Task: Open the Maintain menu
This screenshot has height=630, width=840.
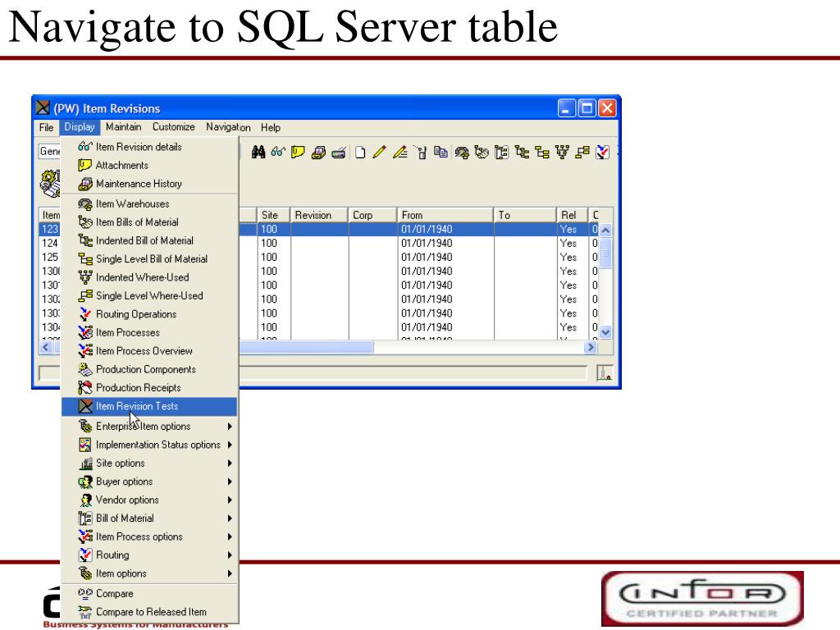Action: click(x=123, y=127)
